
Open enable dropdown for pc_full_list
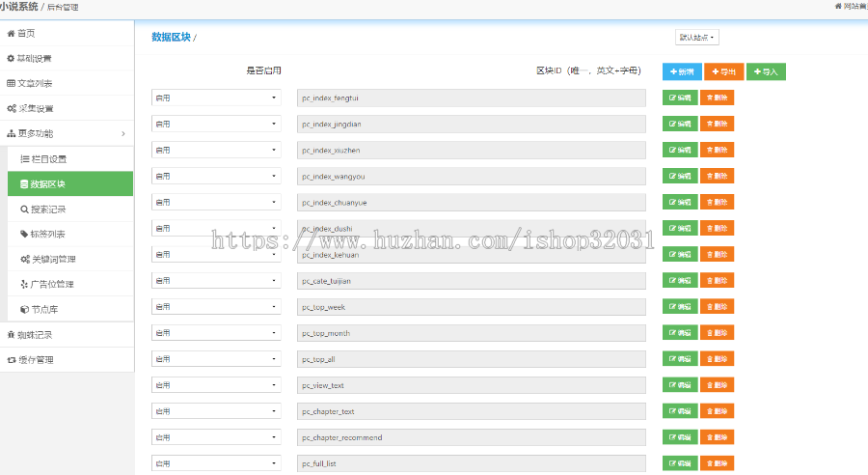pos(216,463)
